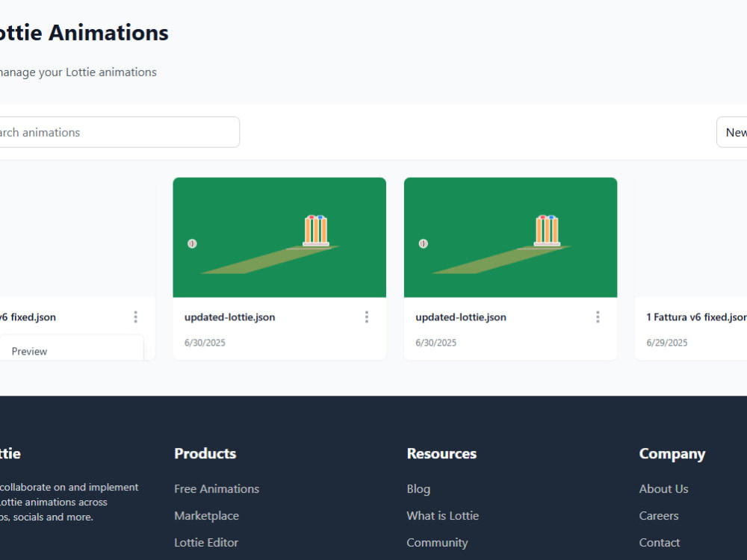Screen dimensions: 747x560
Task: Click the '1 Fattura v6 fixed.json' file name
Action: [x=696, y=317]
